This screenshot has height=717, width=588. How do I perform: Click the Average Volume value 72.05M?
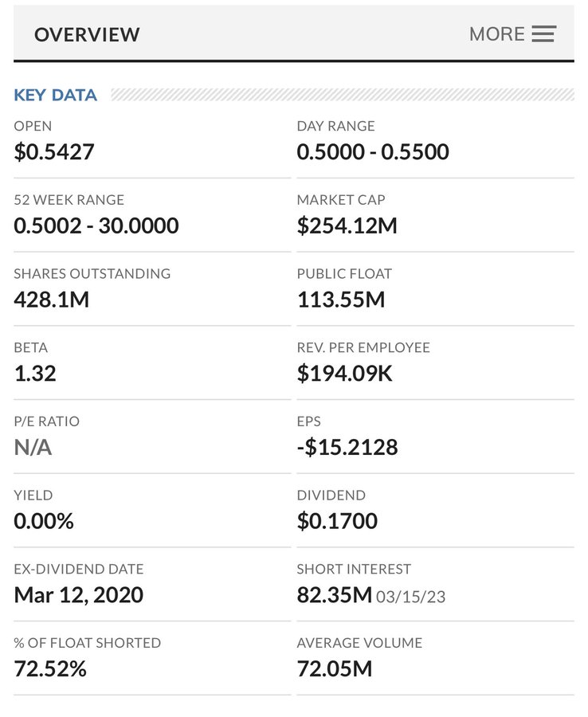pyautogui.click(x=335, y=668)
